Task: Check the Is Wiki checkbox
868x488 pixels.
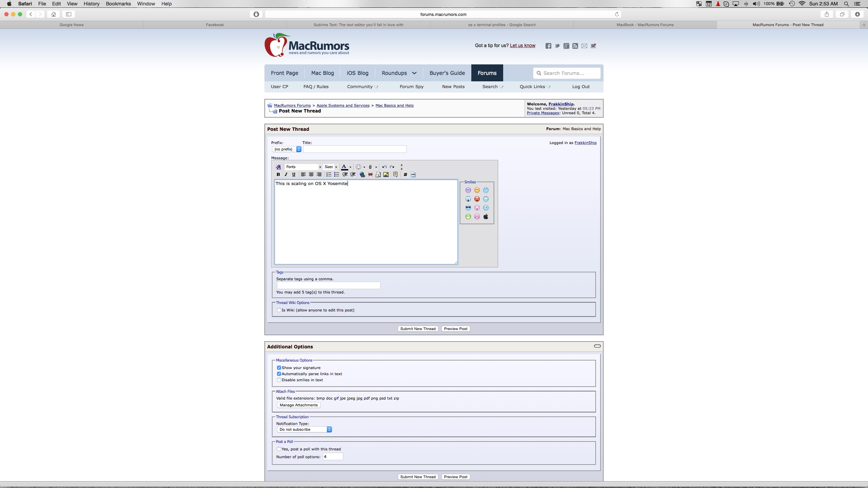Action: click(x=279, y=310)
